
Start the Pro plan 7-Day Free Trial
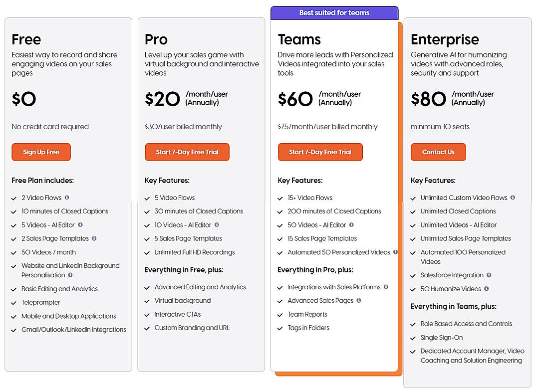(x=187, y=152)
